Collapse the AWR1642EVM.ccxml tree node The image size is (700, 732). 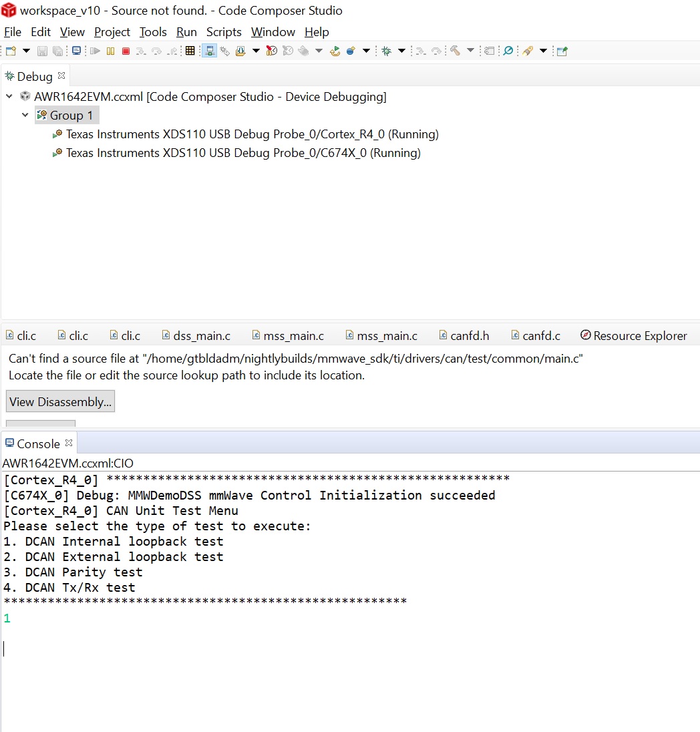pos(9,97)
